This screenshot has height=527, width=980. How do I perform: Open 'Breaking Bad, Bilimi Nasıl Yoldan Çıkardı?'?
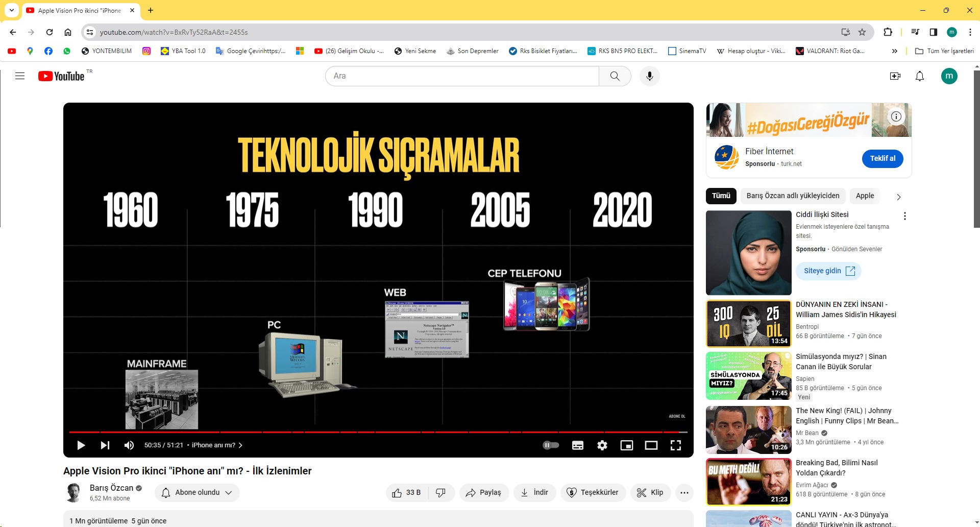point(837,468)
